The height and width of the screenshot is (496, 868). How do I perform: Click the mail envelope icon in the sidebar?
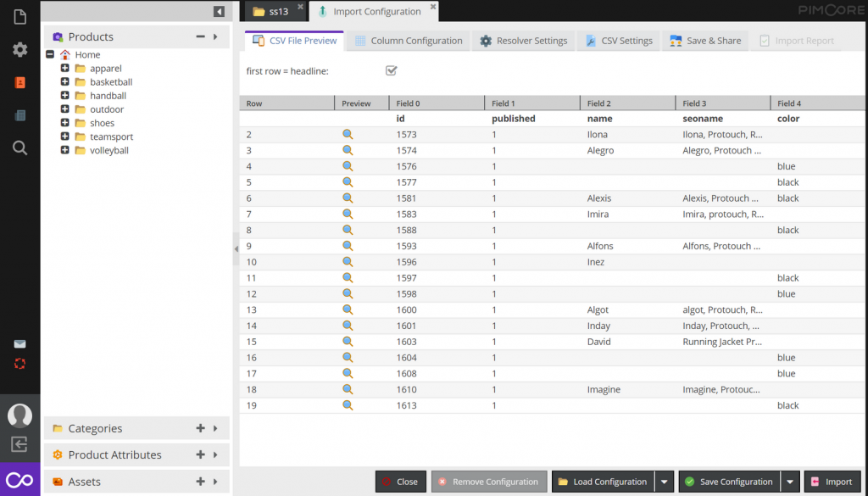point(19,343)
